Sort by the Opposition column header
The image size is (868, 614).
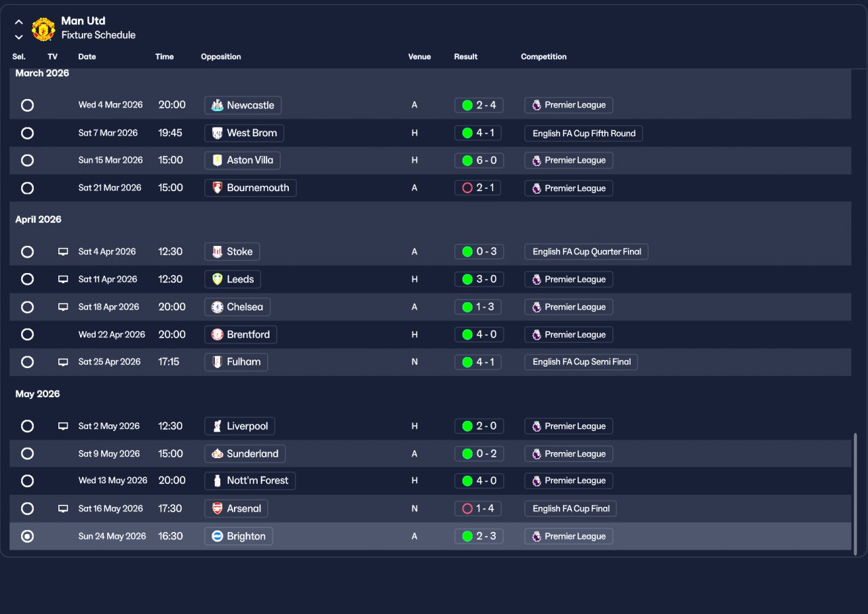[221, 57]
